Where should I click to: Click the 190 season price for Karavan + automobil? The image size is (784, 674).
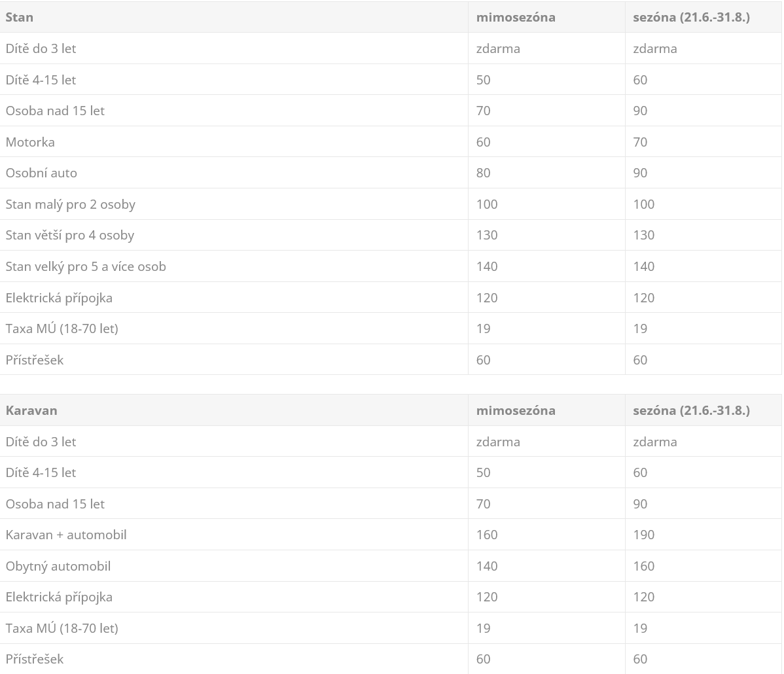coord(643,535)
